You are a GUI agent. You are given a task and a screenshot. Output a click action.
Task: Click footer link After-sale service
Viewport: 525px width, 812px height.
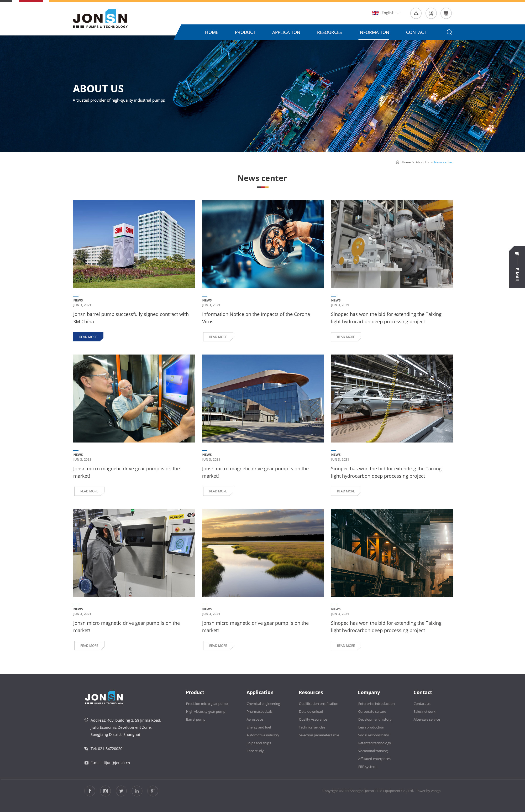coord(427,719)
